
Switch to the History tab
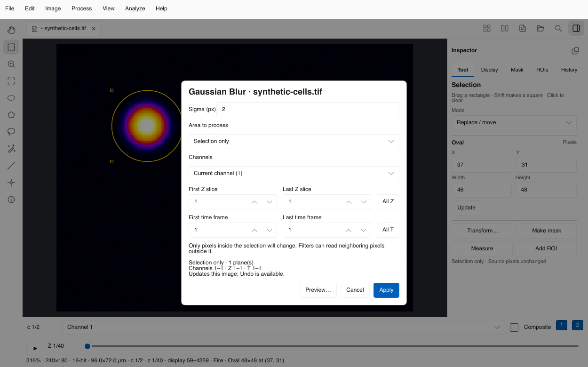(569, 70)
